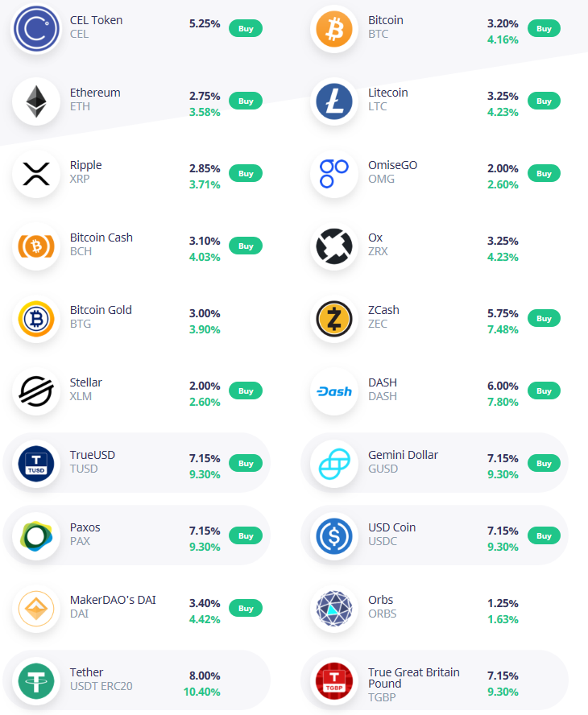Select the ZCash logo icon
588x715 pixels.
click(334, 319)
